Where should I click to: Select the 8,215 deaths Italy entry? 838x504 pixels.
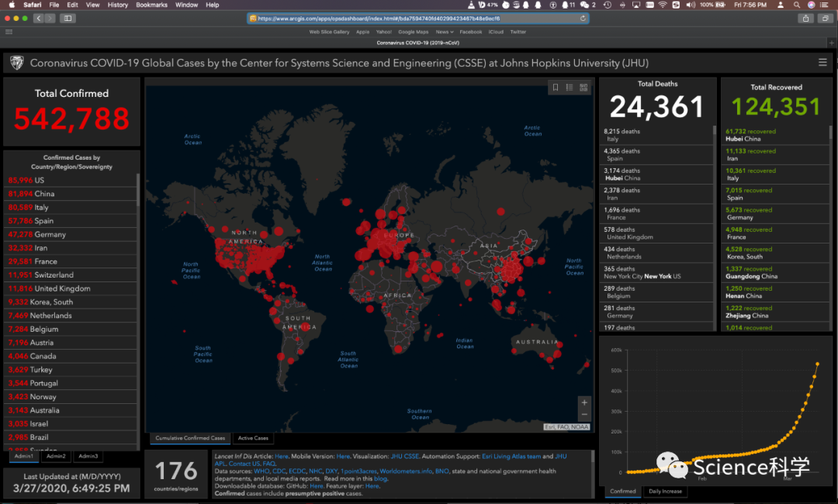coord(656,135)
